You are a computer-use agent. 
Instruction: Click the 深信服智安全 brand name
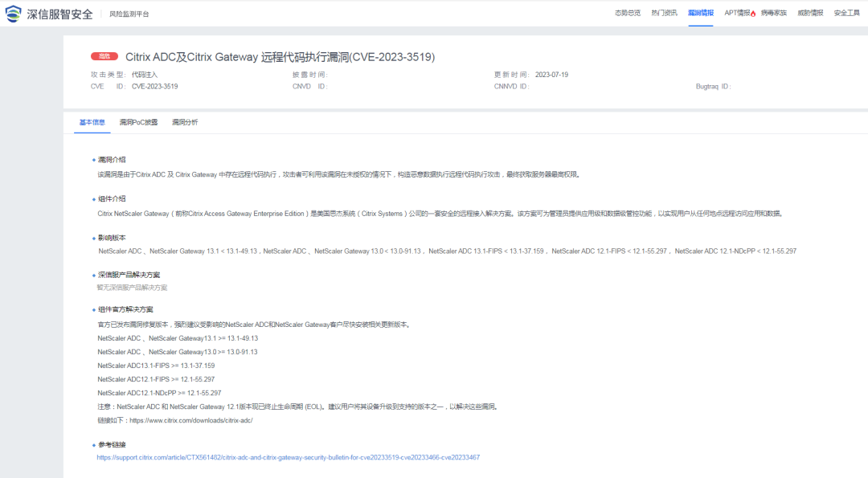pos(59,14)
